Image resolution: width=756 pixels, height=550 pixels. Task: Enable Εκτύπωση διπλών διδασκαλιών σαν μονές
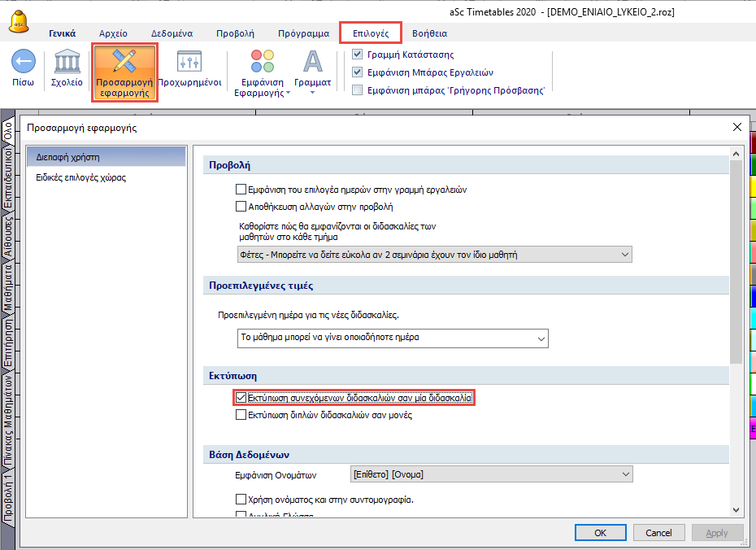[x=241, y=415]
